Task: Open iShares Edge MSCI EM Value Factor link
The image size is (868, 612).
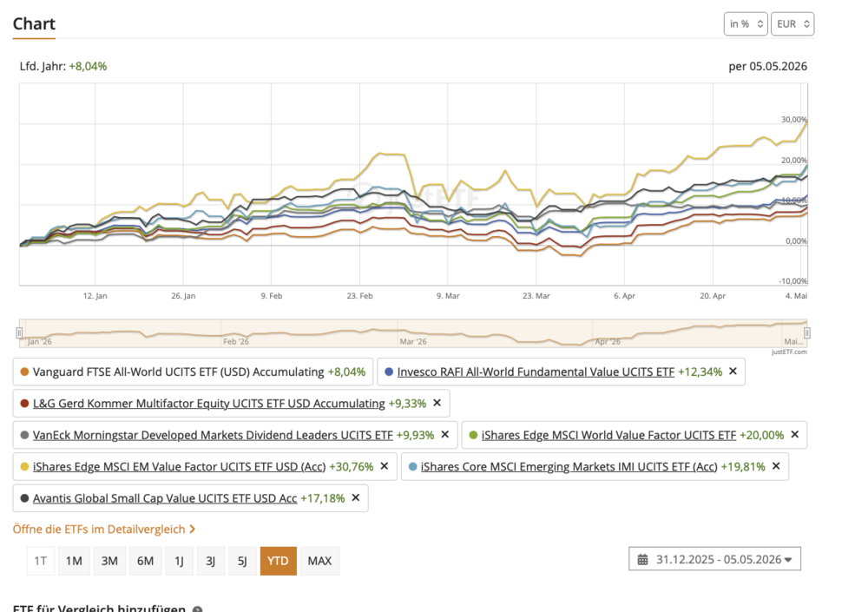Action: tap(180, 467)
